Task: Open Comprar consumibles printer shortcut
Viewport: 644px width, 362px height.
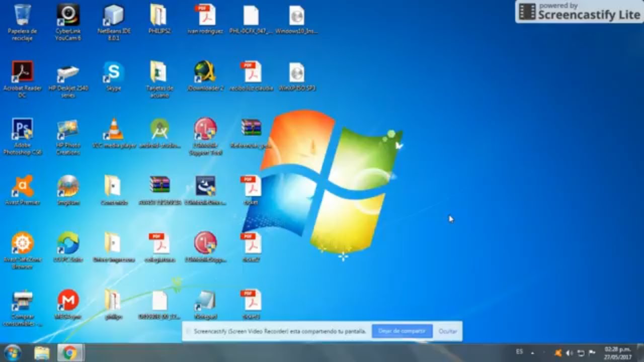Action: pos(23,308)
